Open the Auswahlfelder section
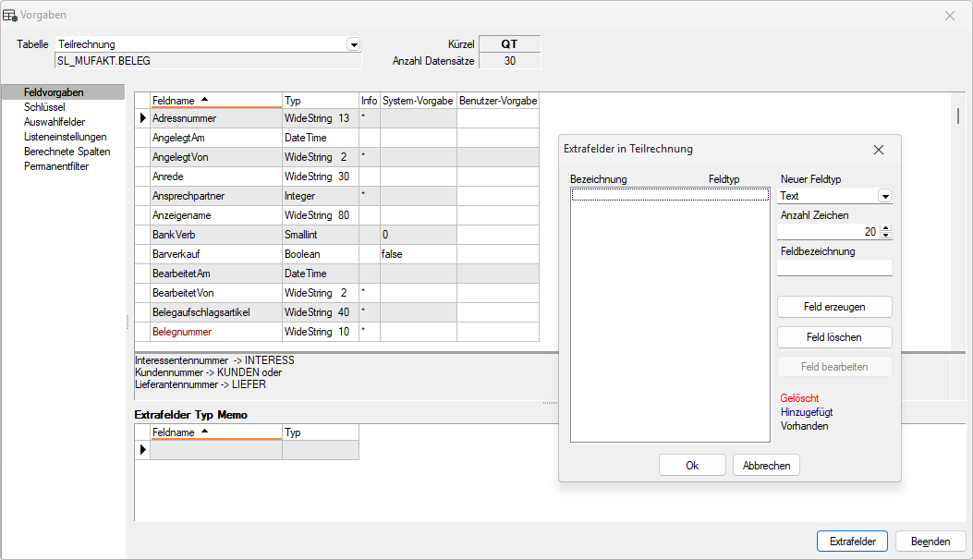 point(55,122)
